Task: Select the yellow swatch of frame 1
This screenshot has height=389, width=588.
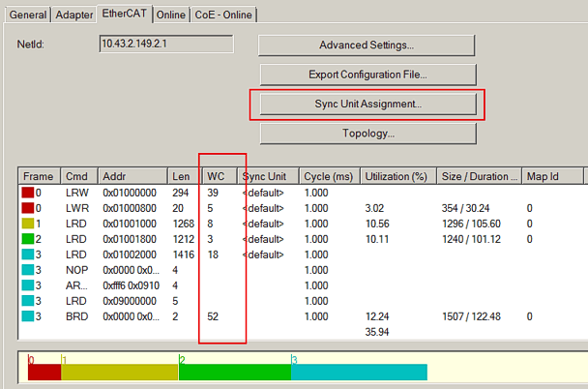Action: [x=27, y=224]
